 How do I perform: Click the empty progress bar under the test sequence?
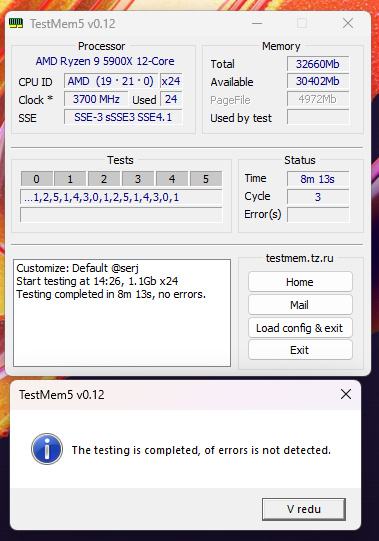121,215
